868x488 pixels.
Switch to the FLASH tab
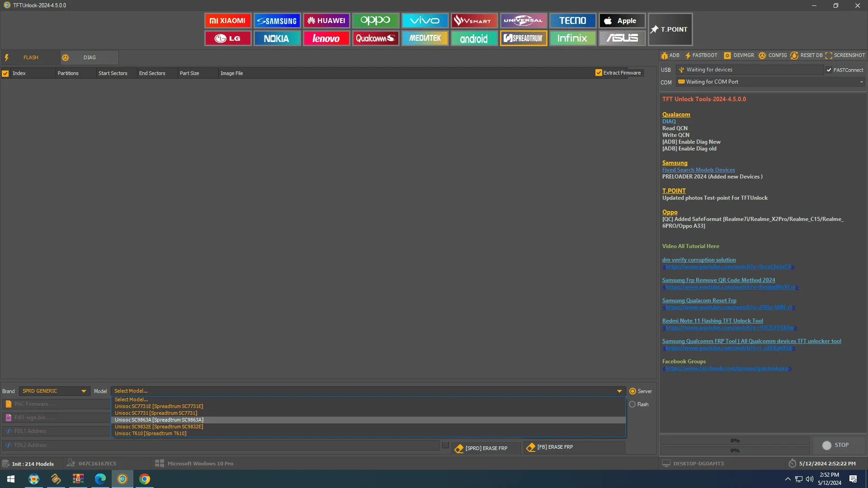pos(30,57)
